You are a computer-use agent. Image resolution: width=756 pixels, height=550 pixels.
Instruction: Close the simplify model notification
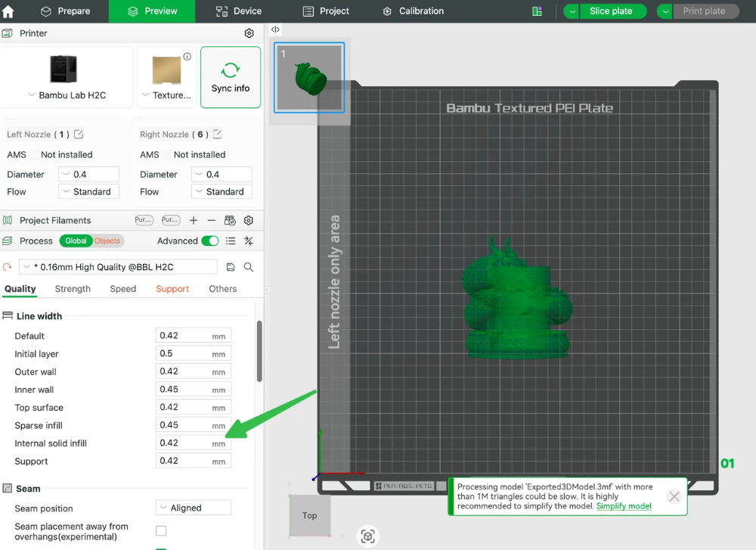click(674, 496)
